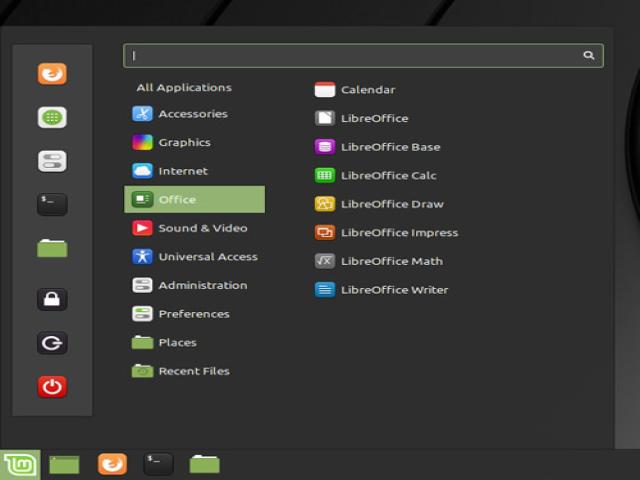Screen dimensions: 640x480
Task: Open Firefox from the taskbar
Action: coord(112,464)
